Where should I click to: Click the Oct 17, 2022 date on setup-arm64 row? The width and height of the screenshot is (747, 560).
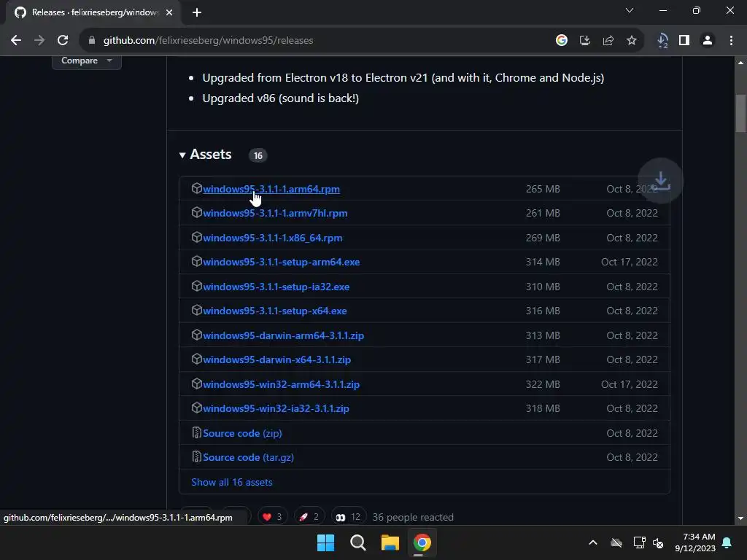coord(630,262)
